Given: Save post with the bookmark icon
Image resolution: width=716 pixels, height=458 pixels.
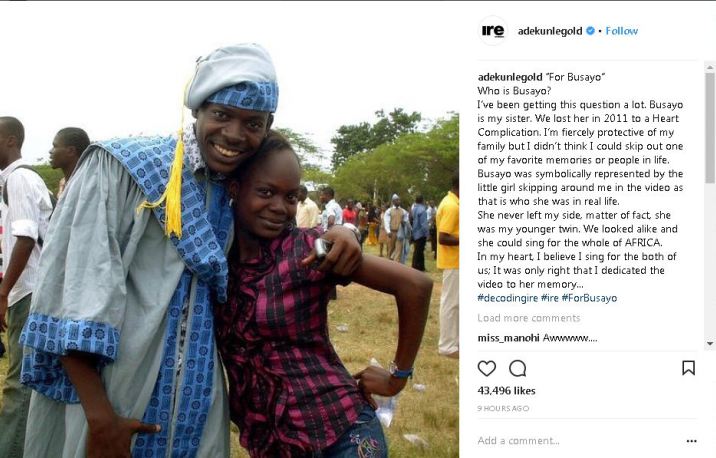Looking at the screenshot, I should tap(688, 368).
